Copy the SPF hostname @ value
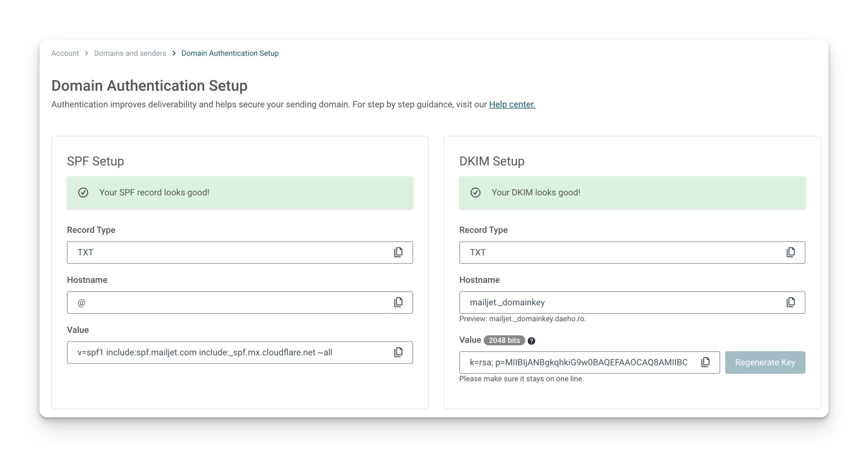Image resolution: width=868 pixels, height=457 pixels. point(398,302)
